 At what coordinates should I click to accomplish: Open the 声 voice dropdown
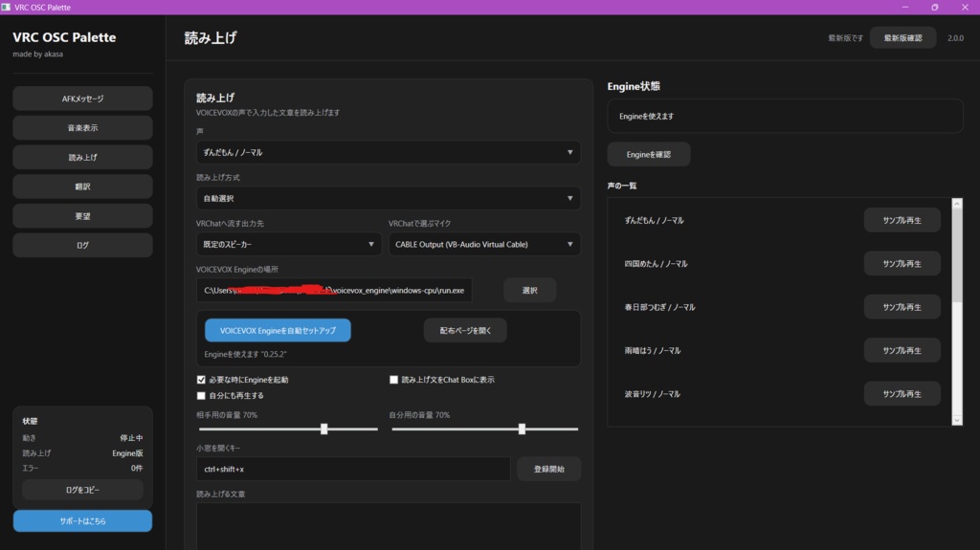tap(389, 152)
